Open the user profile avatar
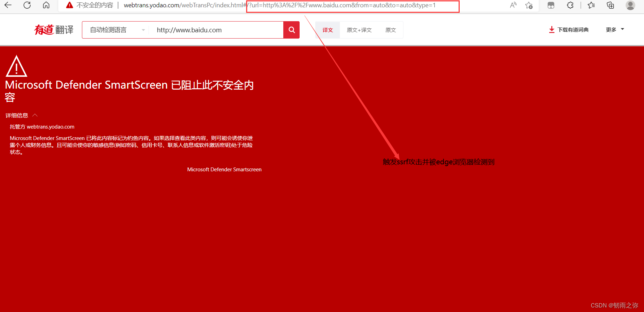Viewport: 644px width, 312px height. click(x=630, y=5)
